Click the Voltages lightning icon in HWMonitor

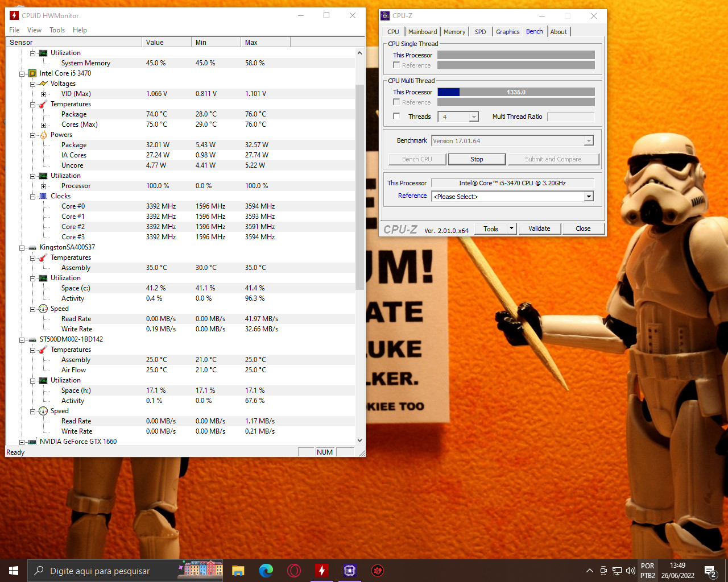(43, 84)
